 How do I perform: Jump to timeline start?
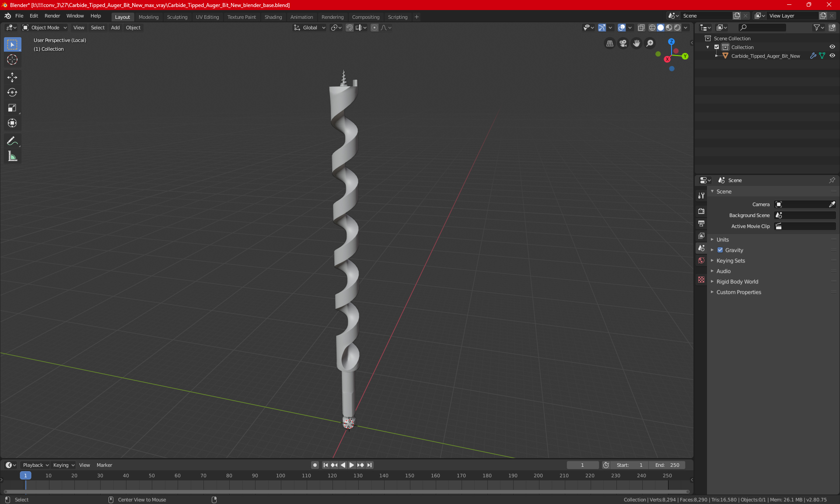325,465
